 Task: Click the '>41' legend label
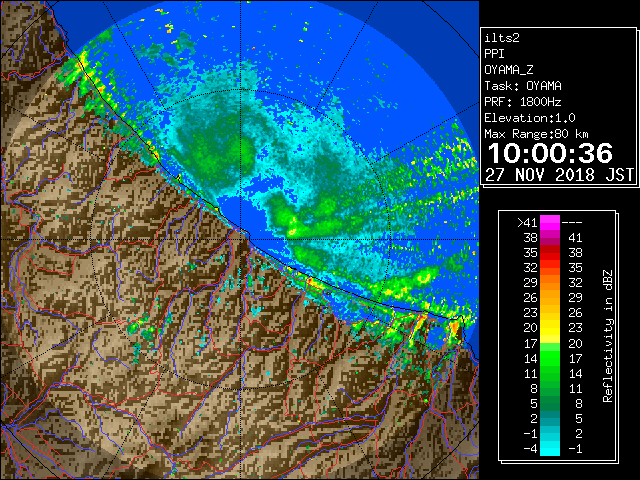pos(527,223)
